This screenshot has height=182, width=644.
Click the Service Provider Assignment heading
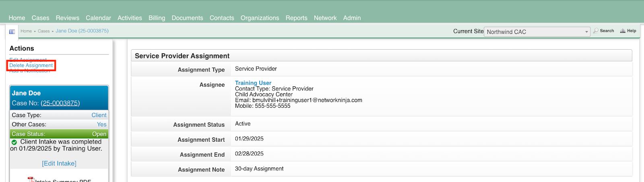[182, 56]
